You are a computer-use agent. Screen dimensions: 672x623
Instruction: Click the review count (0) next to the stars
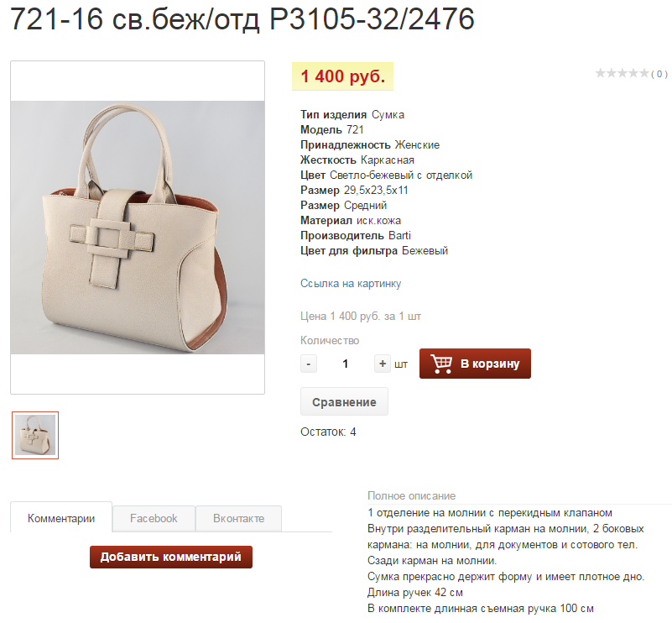coord(659,74)
